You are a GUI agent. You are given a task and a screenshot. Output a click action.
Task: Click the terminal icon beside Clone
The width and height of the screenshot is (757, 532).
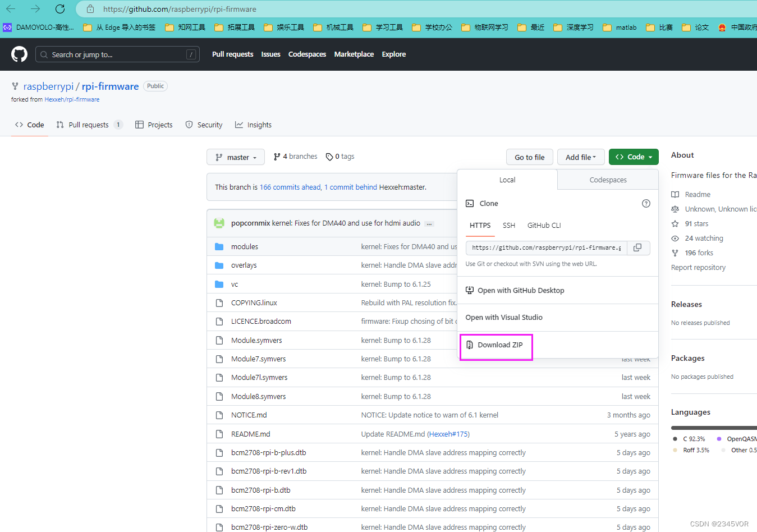click(470, 203)
